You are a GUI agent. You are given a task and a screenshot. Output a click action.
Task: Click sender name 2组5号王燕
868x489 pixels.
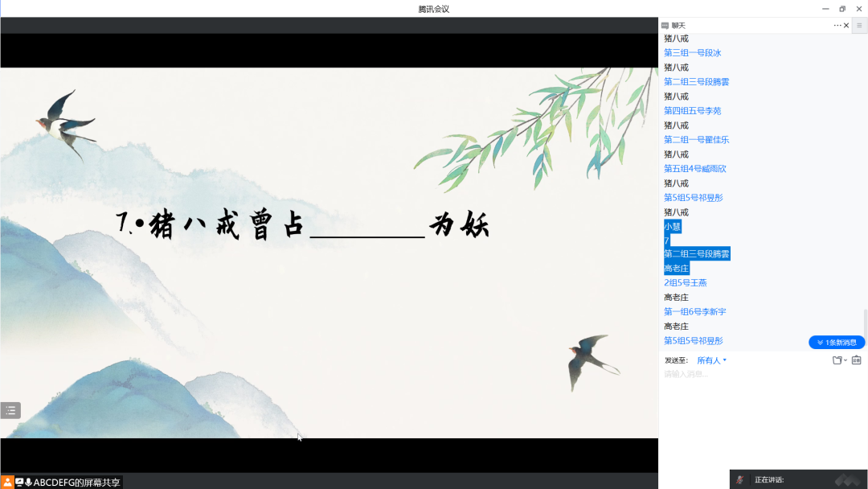click(x=685, y=283)
